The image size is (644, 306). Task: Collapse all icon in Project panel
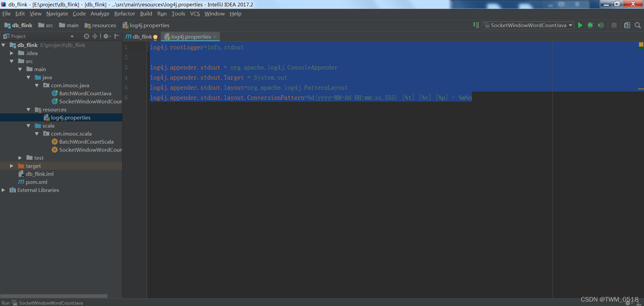pos(95,36)
